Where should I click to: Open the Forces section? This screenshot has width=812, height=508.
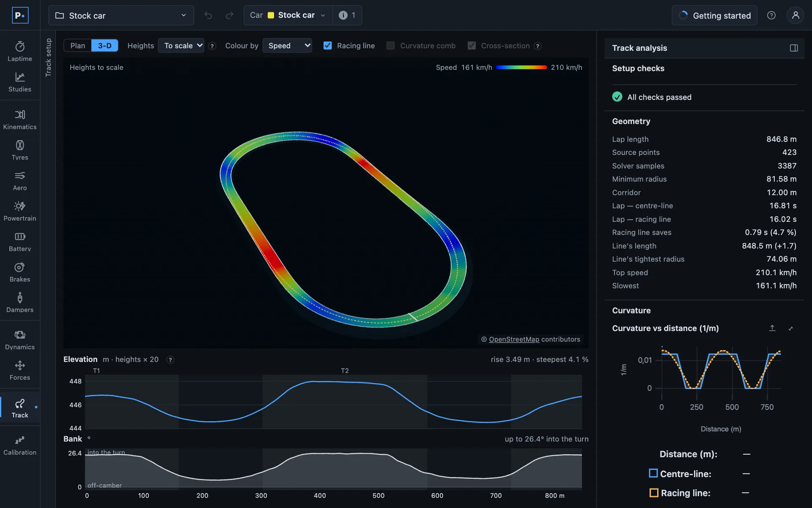[20, 370]
